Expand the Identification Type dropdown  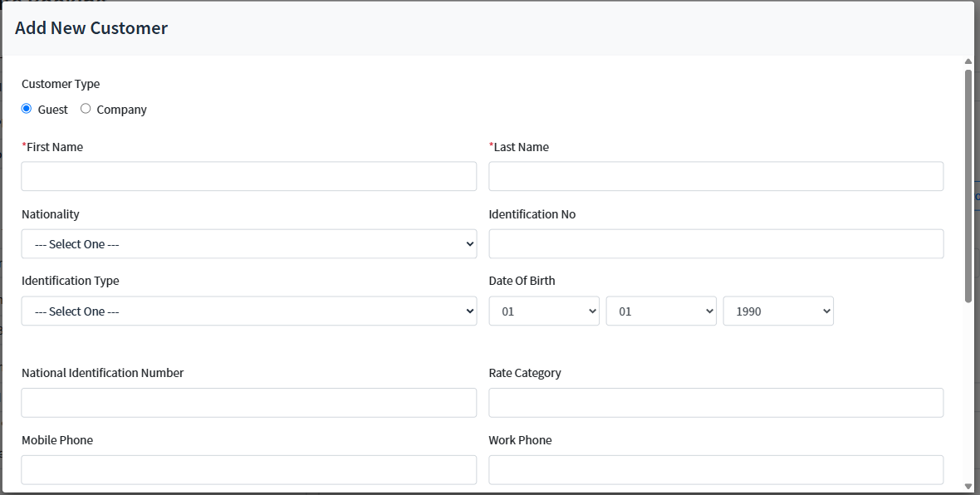pos(249,311)
